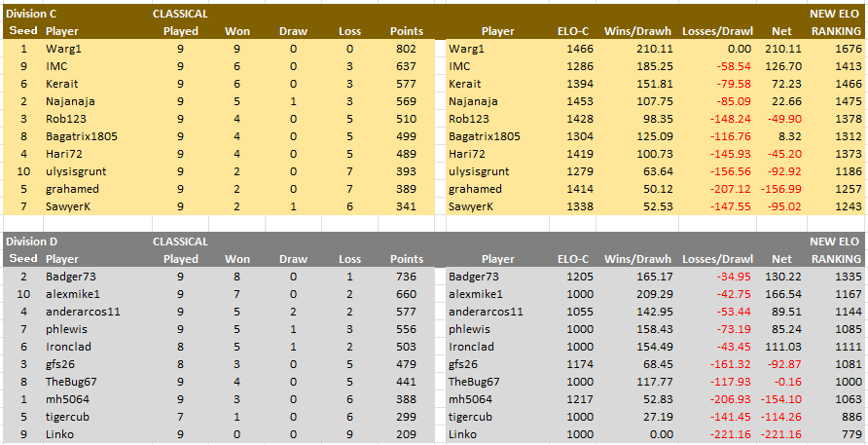Viewport: 868px width, 445px height.
Task: Select Linko's new ELO ranking 779
Action: (850, 434)
